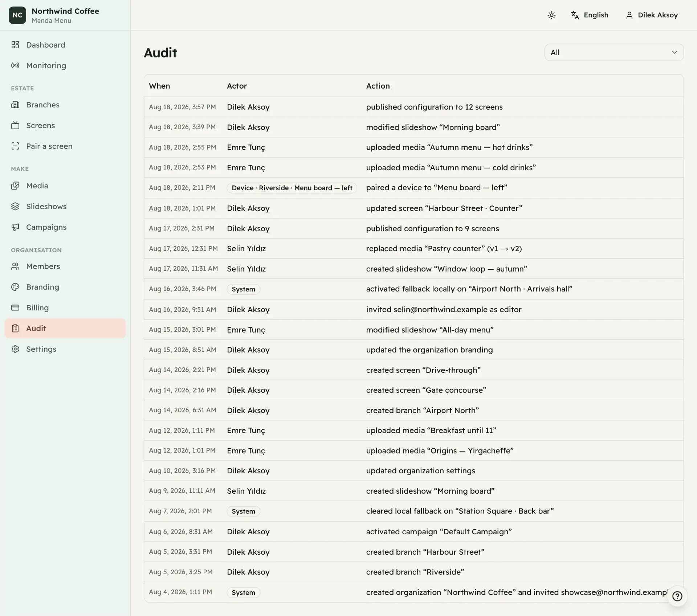Click the NC organization logo

17,15
